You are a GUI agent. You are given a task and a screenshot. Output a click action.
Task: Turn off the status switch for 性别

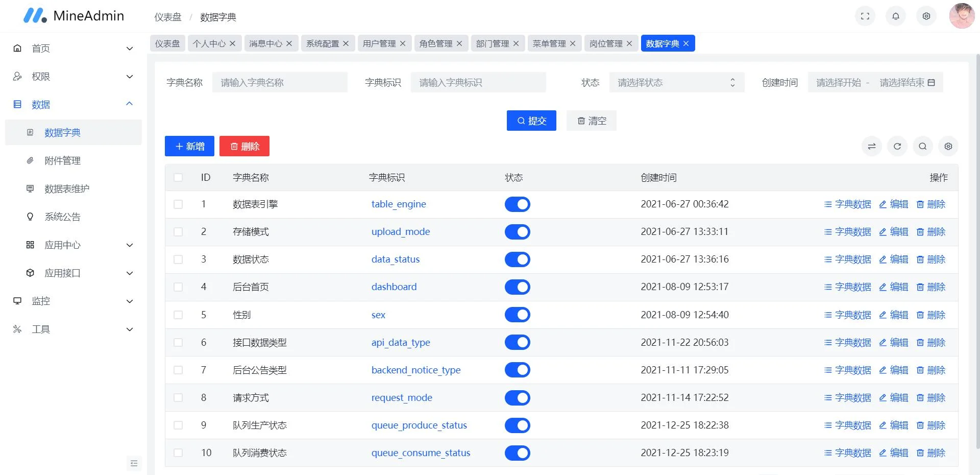pyautogui.click(x=517, y=315)
